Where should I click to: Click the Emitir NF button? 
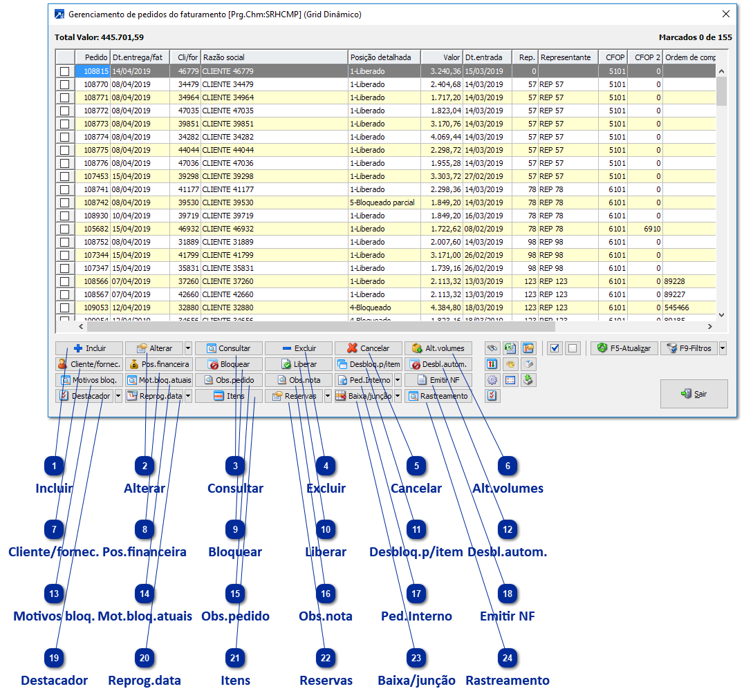click(439, 380)
